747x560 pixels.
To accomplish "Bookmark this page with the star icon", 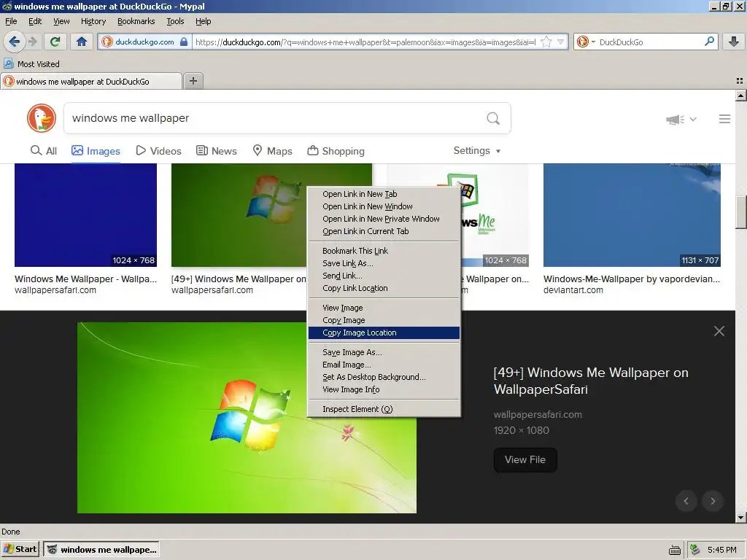I will point(546,42).
